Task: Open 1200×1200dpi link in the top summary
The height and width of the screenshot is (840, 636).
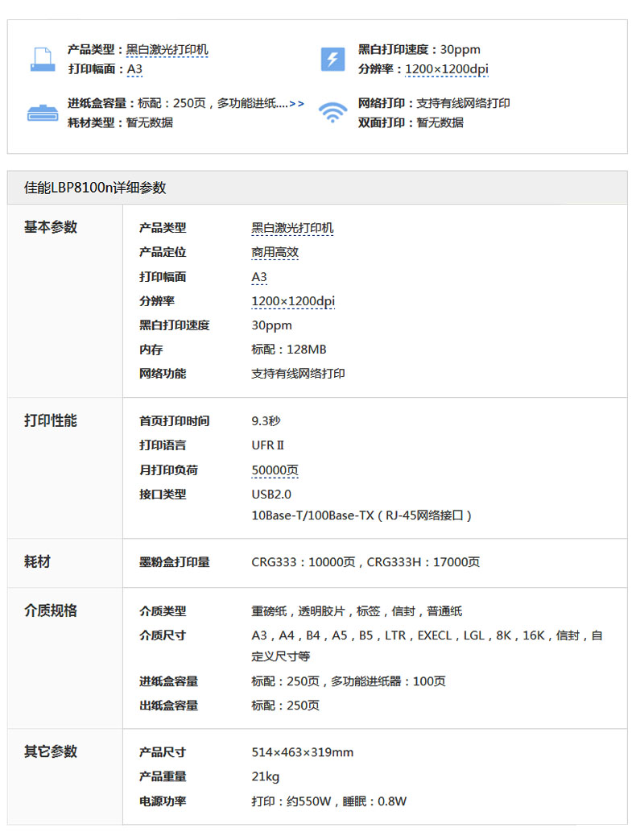Action: tap(446, 69)
